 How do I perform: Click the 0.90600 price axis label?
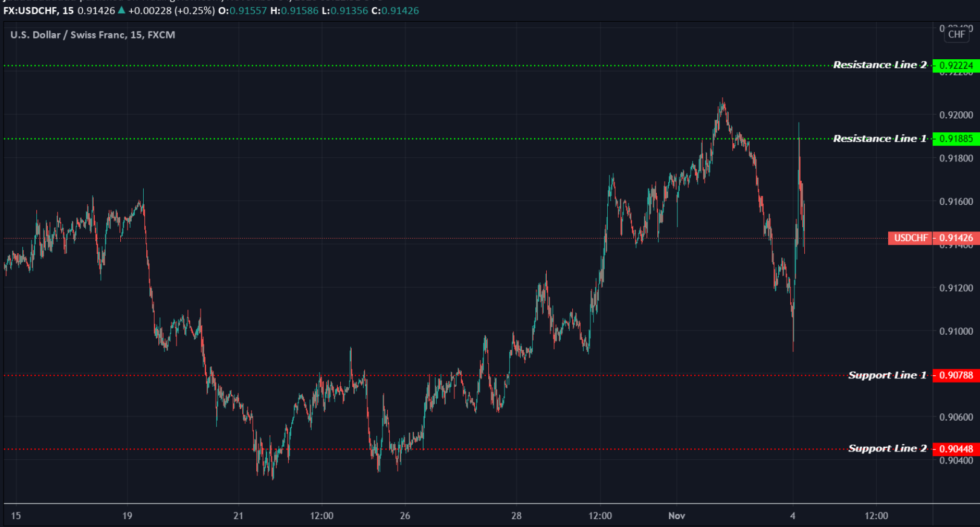(956, 417)
